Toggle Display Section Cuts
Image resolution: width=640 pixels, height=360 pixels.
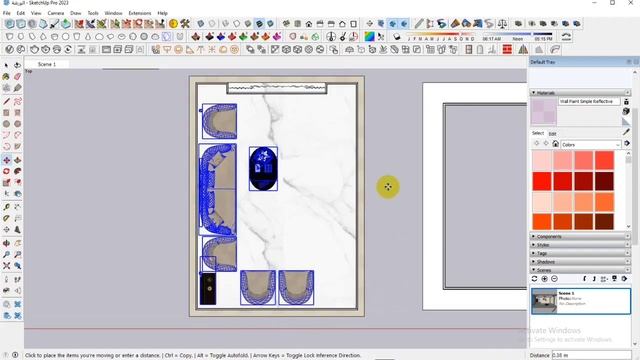(392, 24)
